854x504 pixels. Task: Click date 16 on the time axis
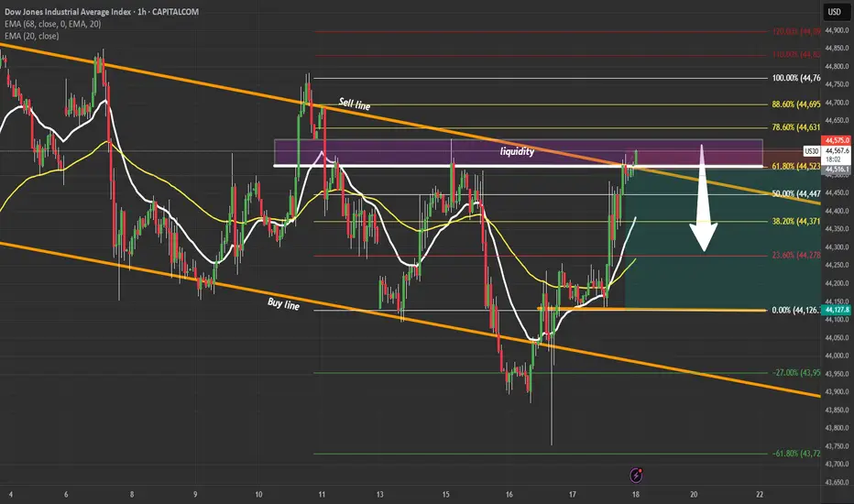[x=509, y=495]
